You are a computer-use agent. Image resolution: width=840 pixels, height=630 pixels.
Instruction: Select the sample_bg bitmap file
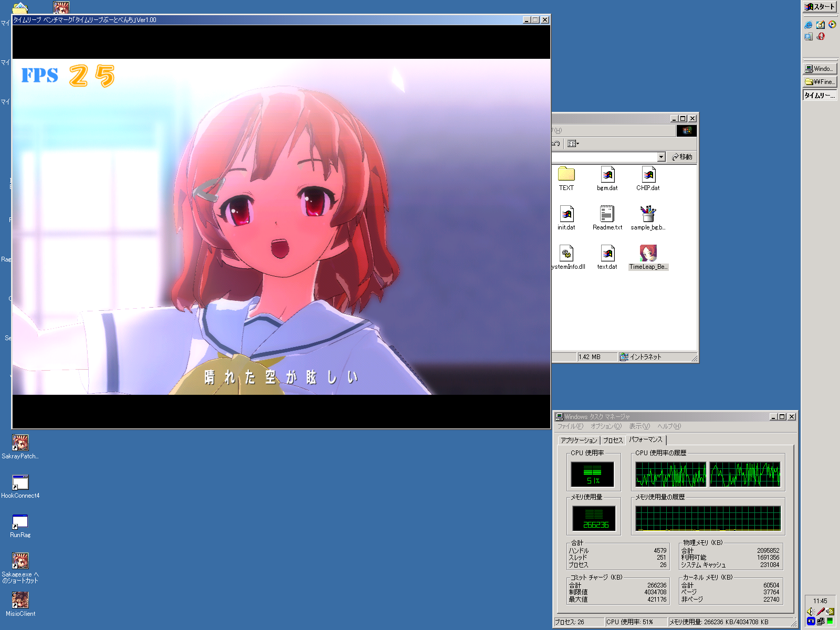coord(648,215)
